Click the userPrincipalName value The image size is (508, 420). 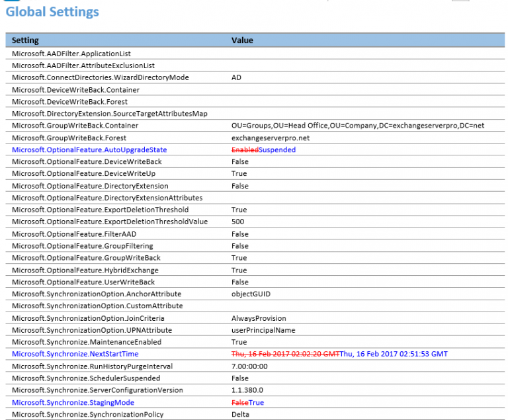(x=263, y=330)
